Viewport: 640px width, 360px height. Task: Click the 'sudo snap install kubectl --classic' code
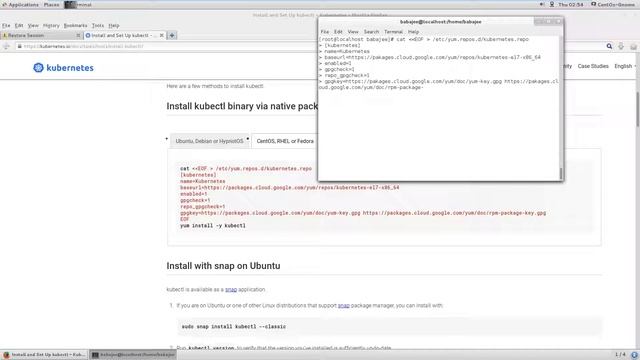click(x=233, y=327)
